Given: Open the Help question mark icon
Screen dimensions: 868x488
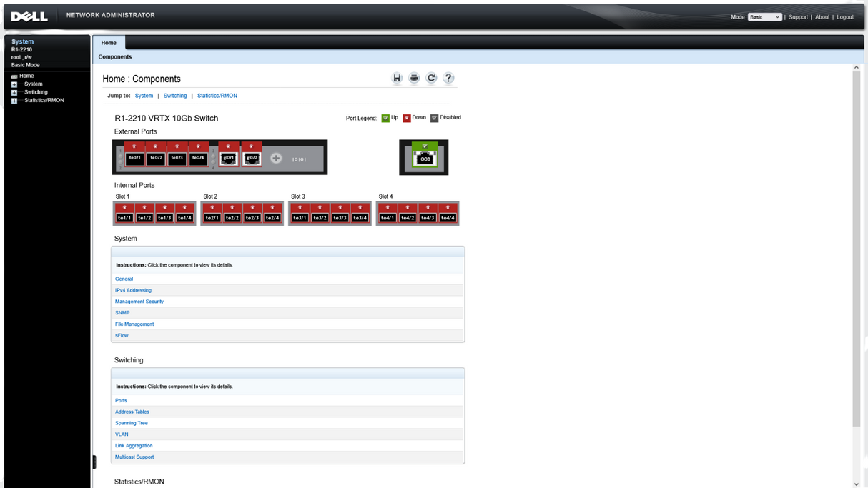Looking at the screenshot, I should click(x=448, y=78).
